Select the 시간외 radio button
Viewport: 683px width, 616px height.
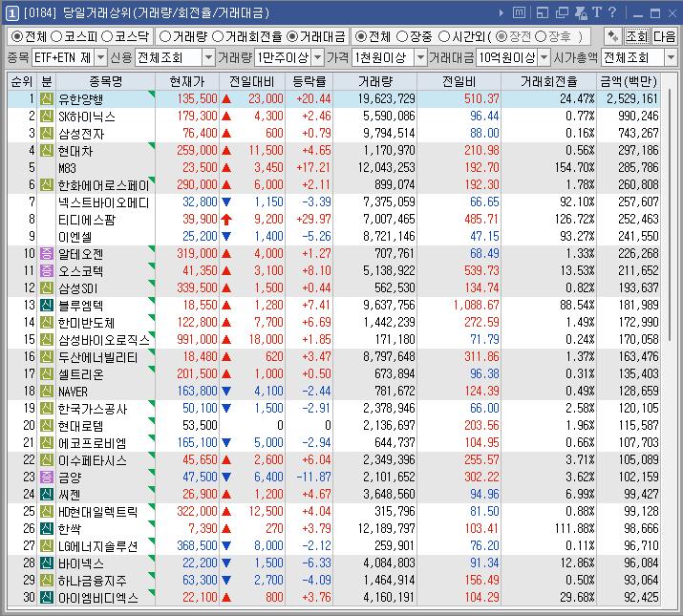click(444, 36)
